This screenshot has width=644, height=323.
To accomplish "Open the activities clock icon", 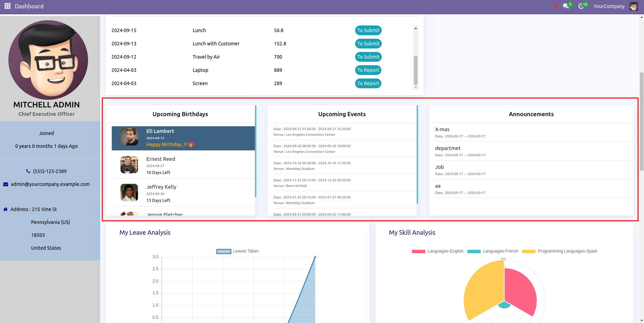I will (x=581, y=6).
